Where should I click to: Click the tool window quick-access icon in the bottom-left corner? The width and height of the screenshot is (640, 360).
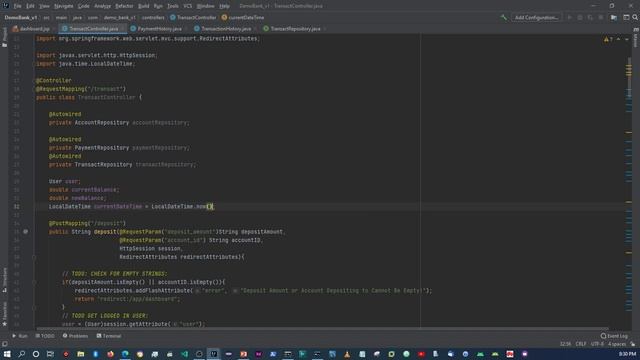tap(4, 344)
